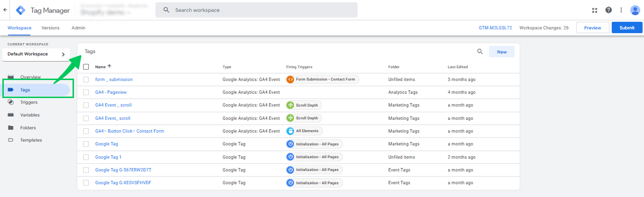Click the "4 months ago" last edited cell
644x197 pixels.
pyautogui.click(x=461, y=92)
